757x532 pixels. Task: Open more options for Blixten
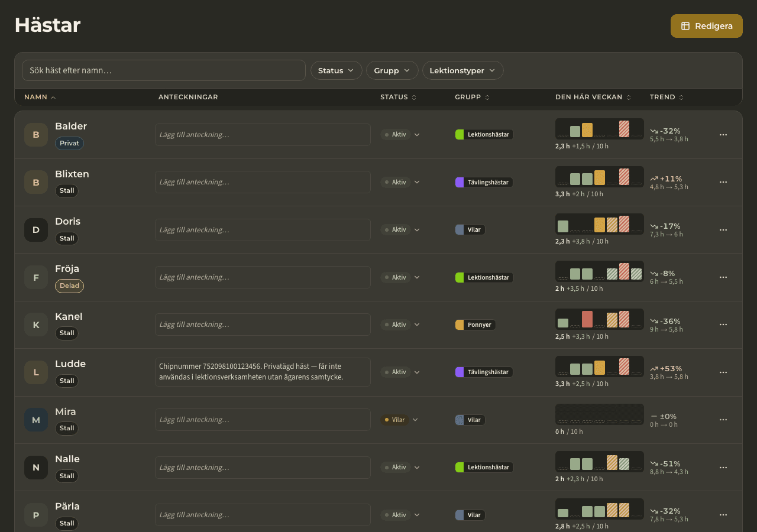point(723,182)
